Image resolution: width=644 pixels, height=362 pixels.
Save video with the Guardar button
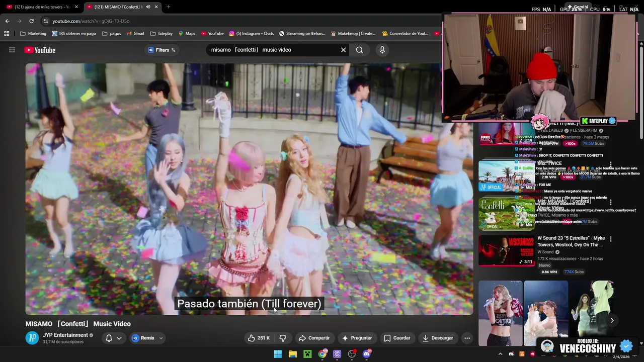point(397,338)
